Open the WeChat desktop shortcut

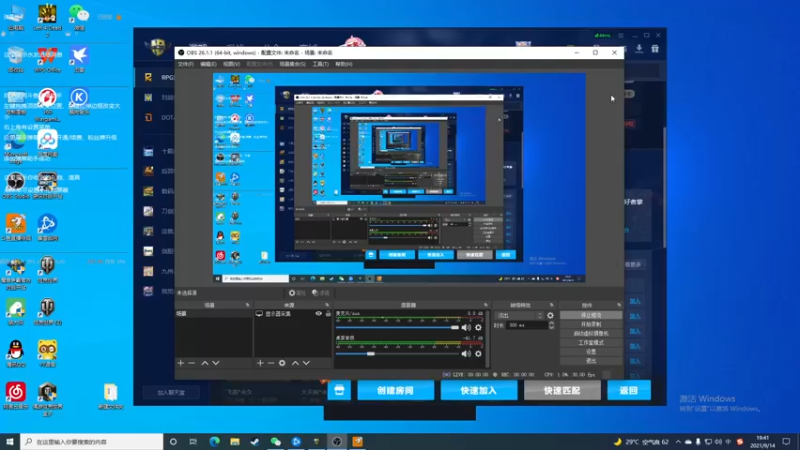tap(79, 18)
